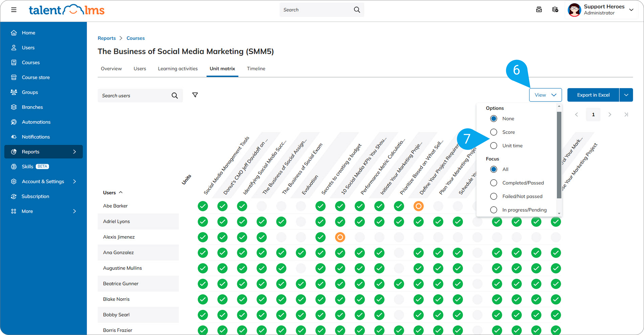Switch to the Timeline tab

[x=256, y=69]
